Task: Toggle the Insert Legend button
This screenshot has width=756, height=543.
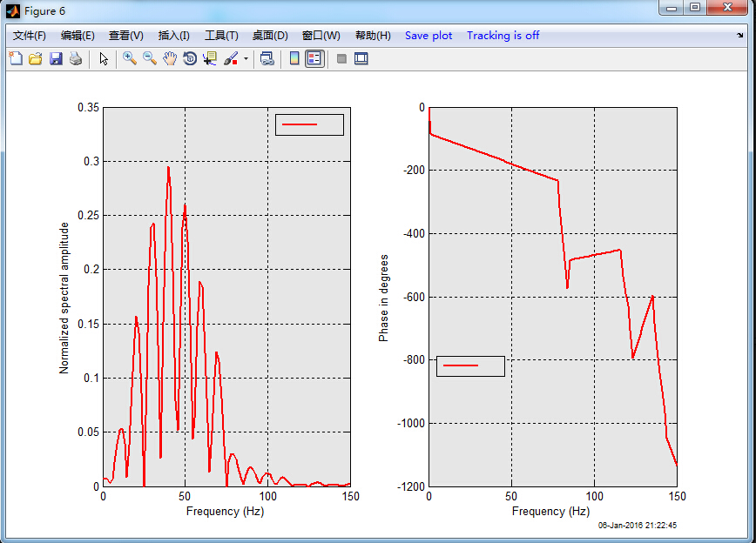Action: click(x=314, y=59)
